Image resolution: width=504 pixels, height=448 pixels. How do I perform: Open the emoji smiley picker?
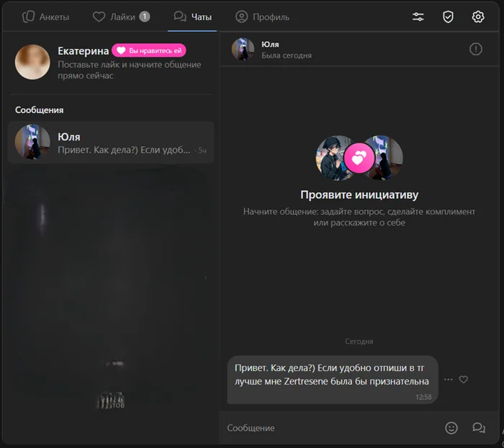(451, 428)
